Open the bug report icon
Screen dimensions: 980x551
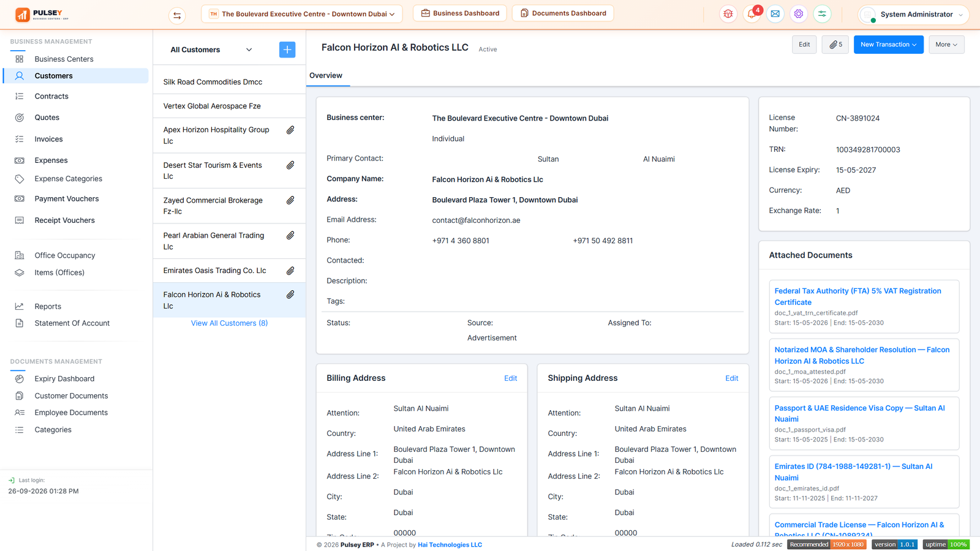coord(728,14)
